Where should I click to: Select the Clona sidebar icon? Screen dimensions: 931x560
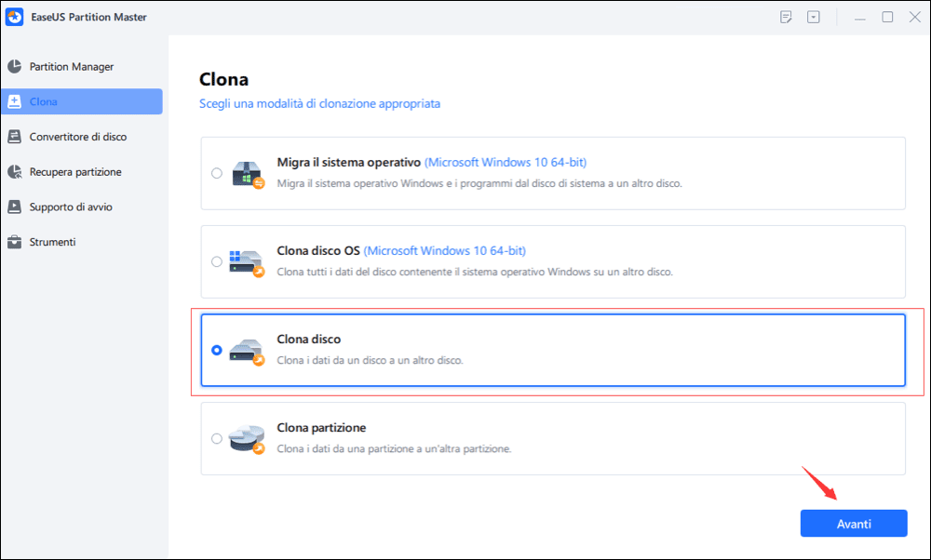tap(14, 101)
